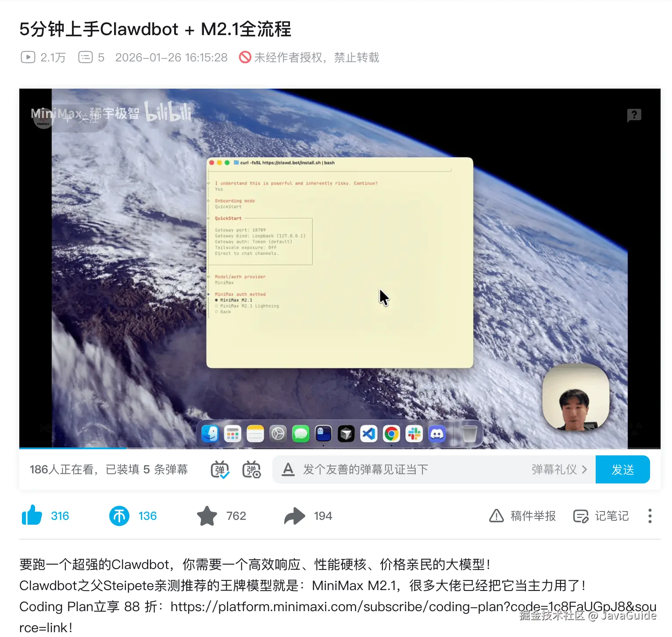Click the 'Gateway port: 18789' line
Viewport: 672px width, 637px height.
(240, 230)
